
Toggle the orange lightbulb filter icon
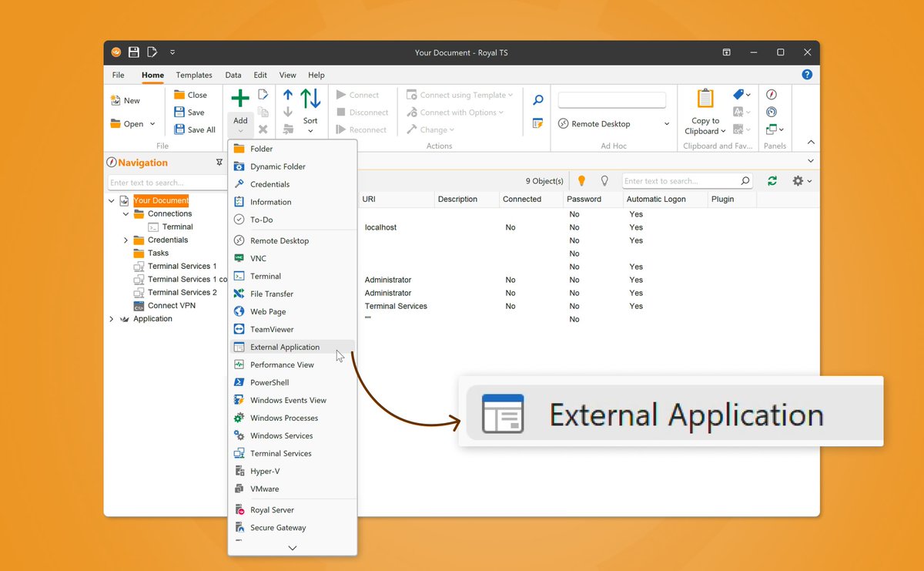click(581, 180)
